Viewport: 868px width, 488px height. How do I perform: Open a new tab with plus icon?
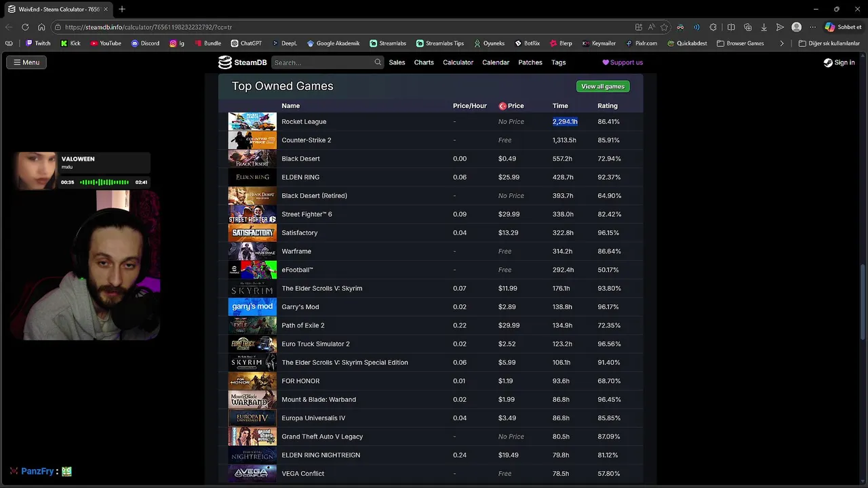pos(122,9)
